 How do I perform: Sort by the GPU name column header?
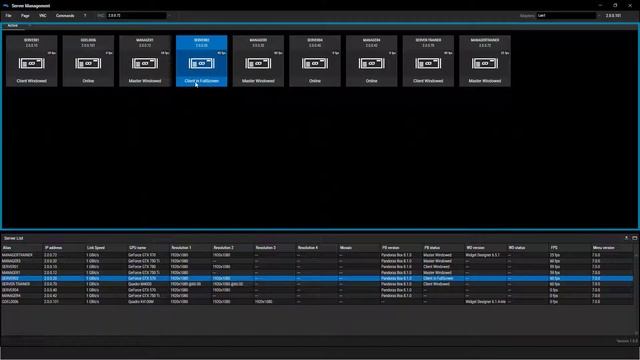click(x=148, y=248)
